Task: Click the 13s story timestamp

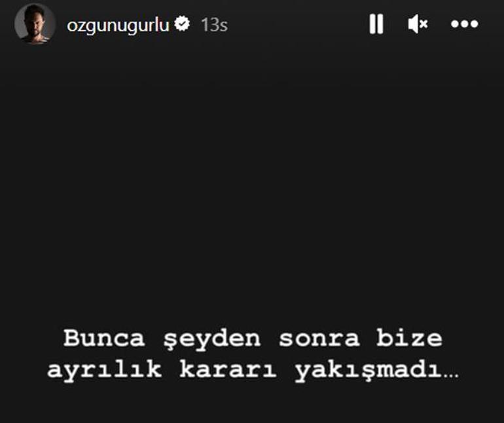Action: [x=215, y=25]
